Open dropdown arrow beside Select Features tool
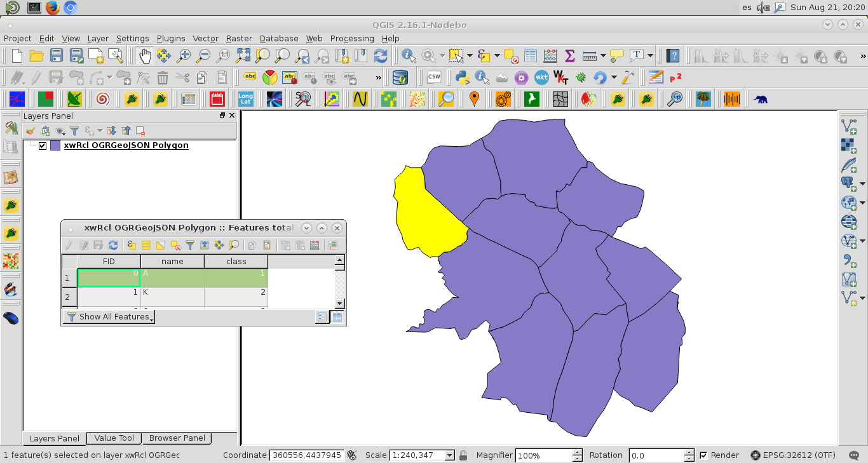868x463 pixels. pos(470,56)
